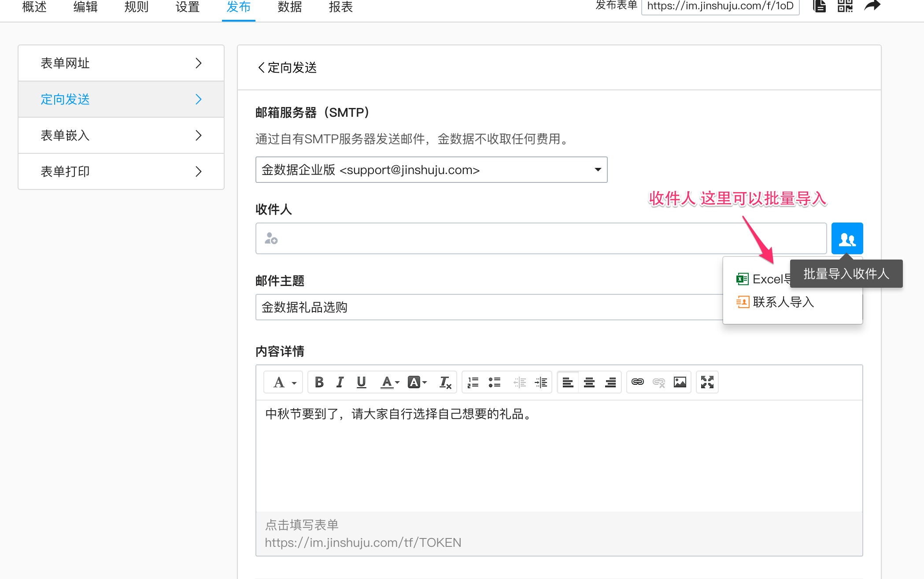Choose 联系人导入 from the menu
The height and width of the screenshot is (579, 924).
pos(775,302)
